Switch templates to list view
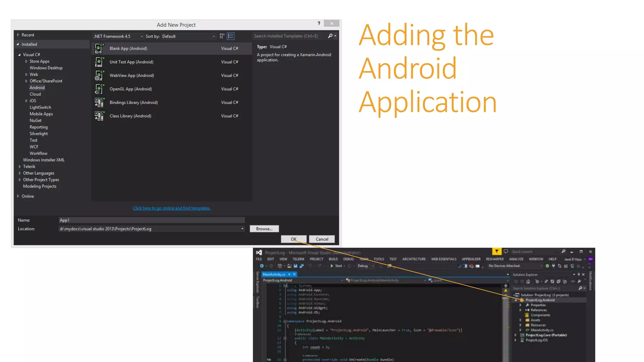This screenshot has width=644, height=362. point(230,36)
